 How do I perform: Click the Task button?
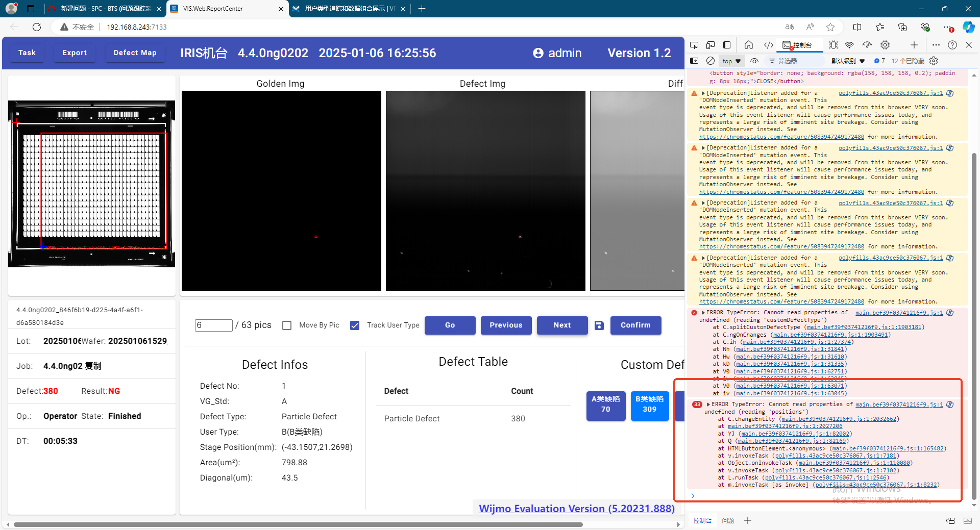click(x=27, y=53)
